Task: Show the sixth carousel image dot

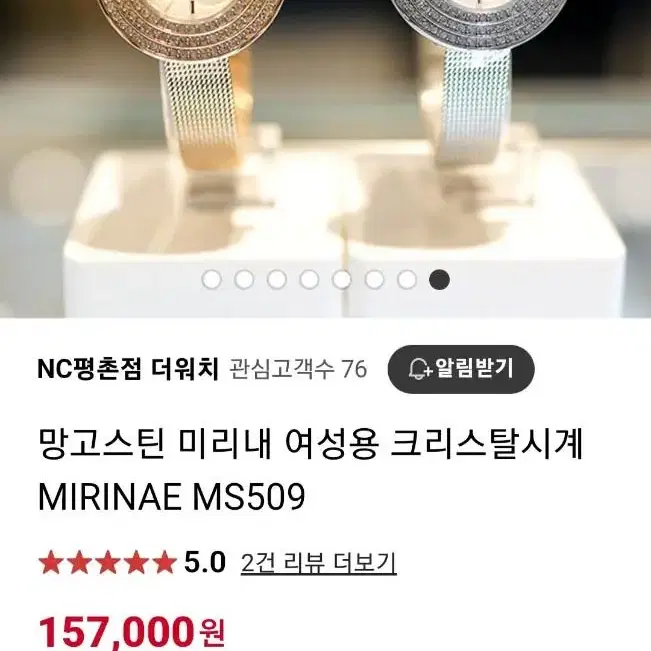Action: click(374, 279)
